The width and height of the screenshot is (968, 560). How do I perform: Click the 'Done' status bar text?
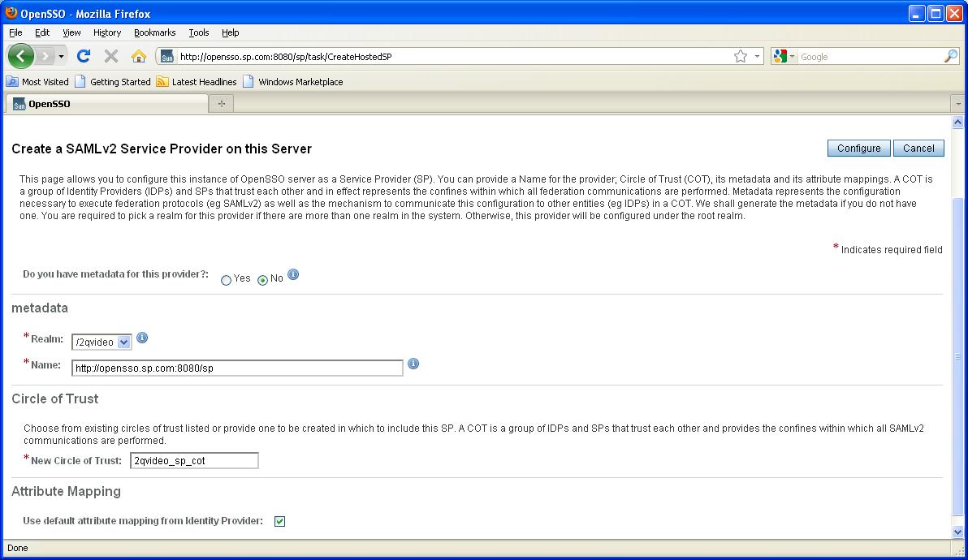coord(17,548)
